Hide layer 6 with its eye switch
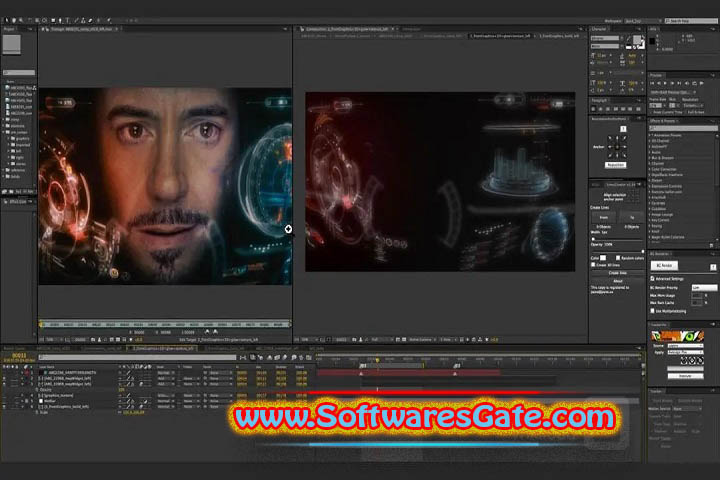 click(x=4, y=407)
